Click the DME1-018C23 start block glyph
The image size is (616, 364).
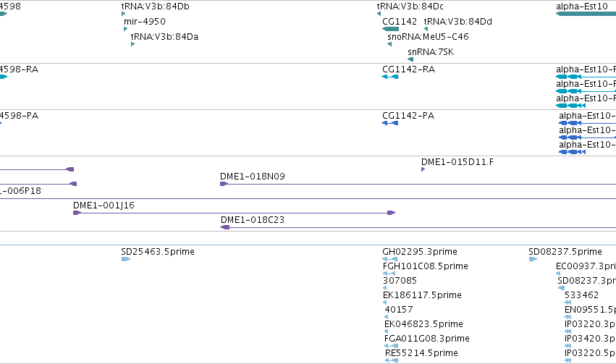pyautogui.click(x=225, y=227)
